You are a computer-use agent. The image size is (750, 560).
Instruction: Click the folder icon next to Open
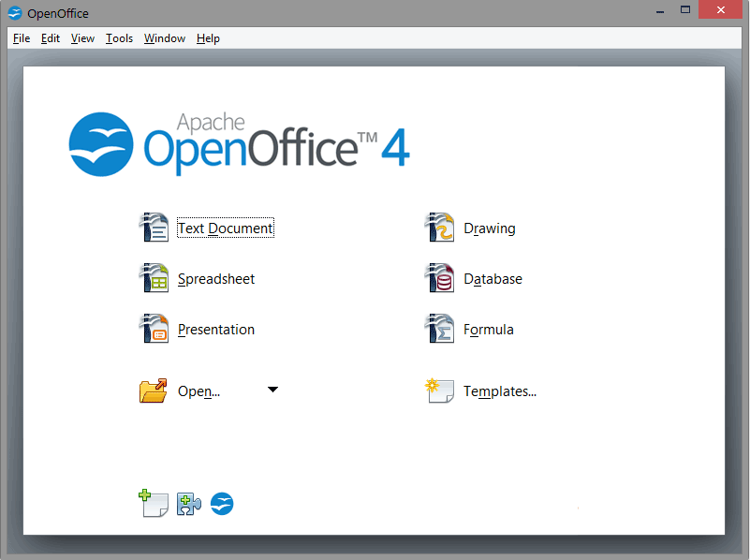(154, 390)
